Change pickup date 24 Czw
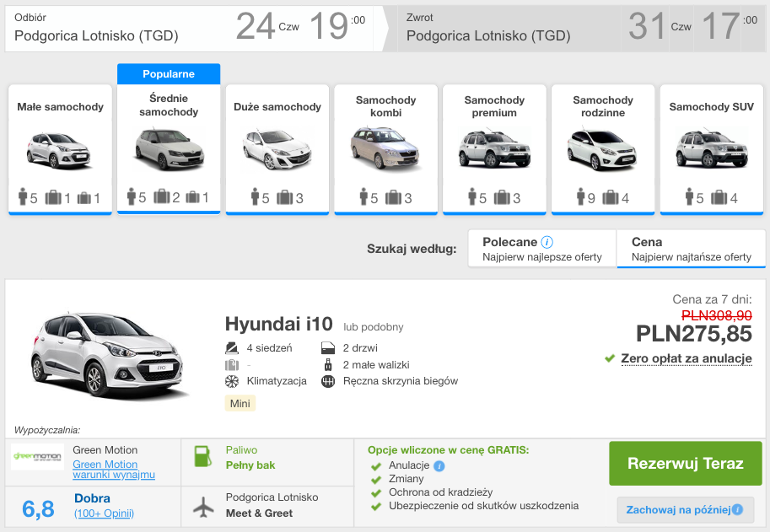The image size is (770, 532). pyautogui.click(x=267, y=26)
